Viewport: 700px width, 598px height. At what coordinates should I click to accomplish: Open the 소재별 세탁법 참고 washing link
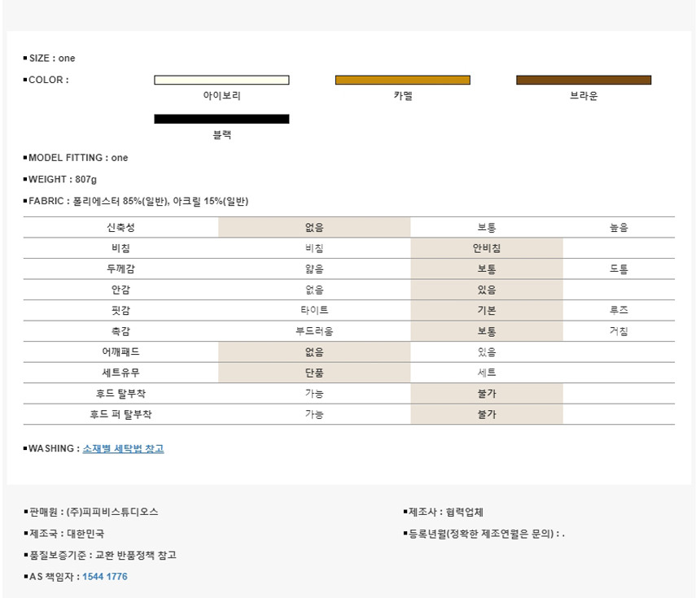123,448
